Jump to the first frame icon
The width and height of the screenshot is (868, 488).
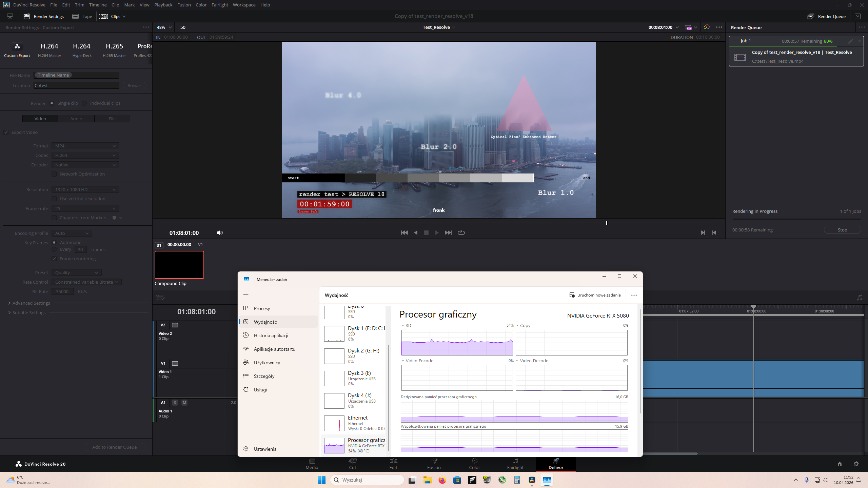click(x=404, y=232)
